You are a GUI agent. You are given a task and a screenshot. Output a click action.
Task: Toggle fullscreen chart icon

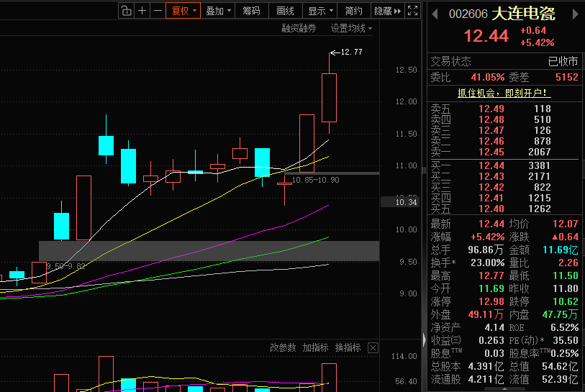coord(412,11)
